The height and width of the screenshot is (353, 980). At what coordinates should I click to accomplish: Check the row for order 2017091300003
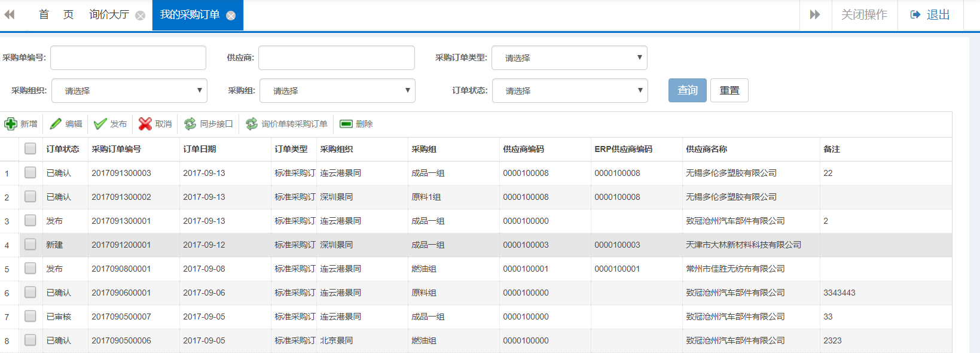pyautogui.click(x=30, y=172)
